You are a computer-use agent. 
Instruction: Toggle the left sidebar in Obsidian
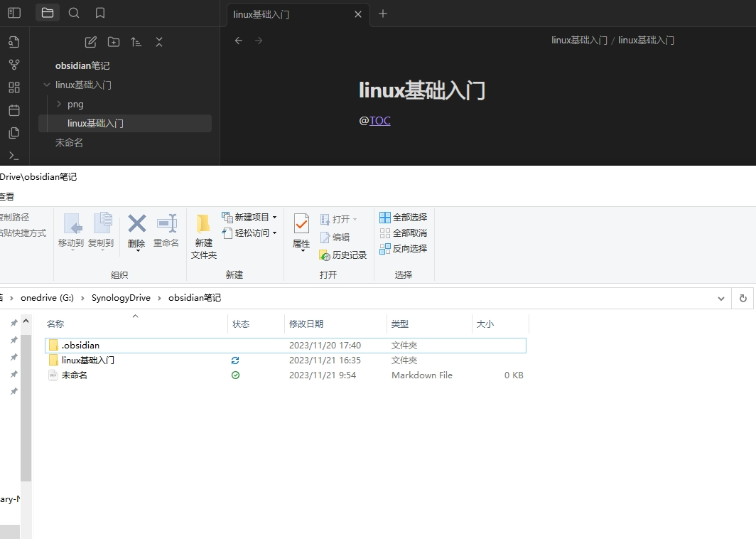coord(14,13)
